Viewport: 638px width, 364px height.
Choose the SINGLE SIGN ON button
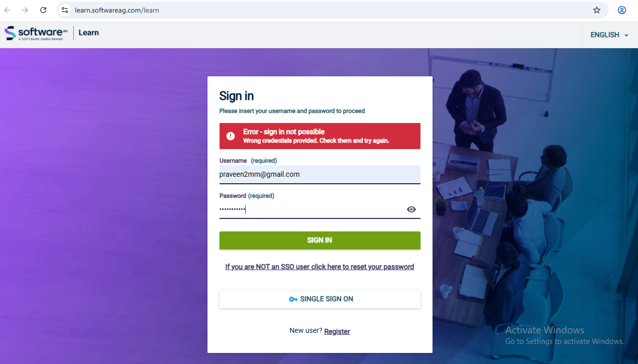pyautogui.click(x=320, y=299)
